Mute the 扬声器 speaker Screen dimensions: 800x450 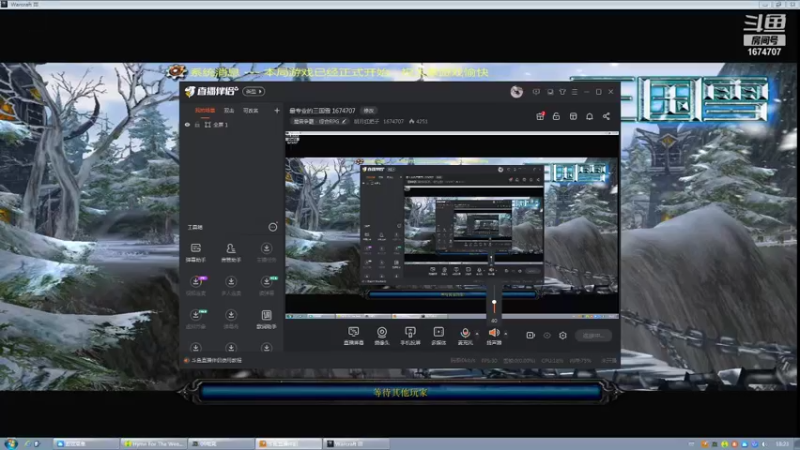[493, 333]
